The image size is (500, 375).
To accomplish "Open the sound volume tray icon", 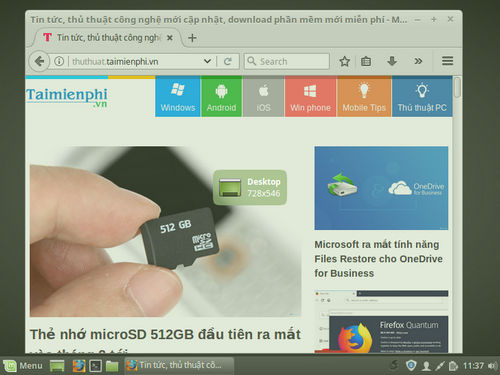I will 492,366.
